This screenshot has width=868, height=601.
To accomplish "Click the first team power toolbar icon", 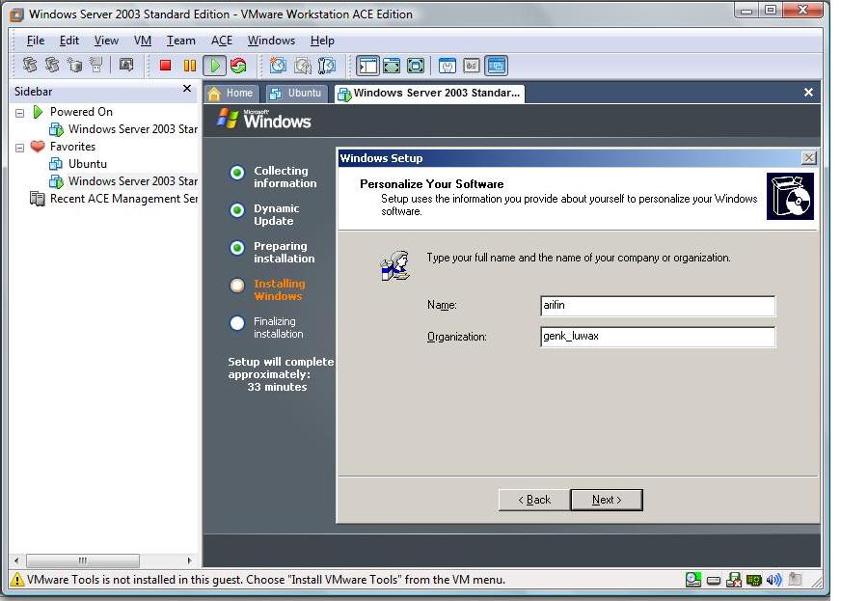I will (x=30, y=65).
